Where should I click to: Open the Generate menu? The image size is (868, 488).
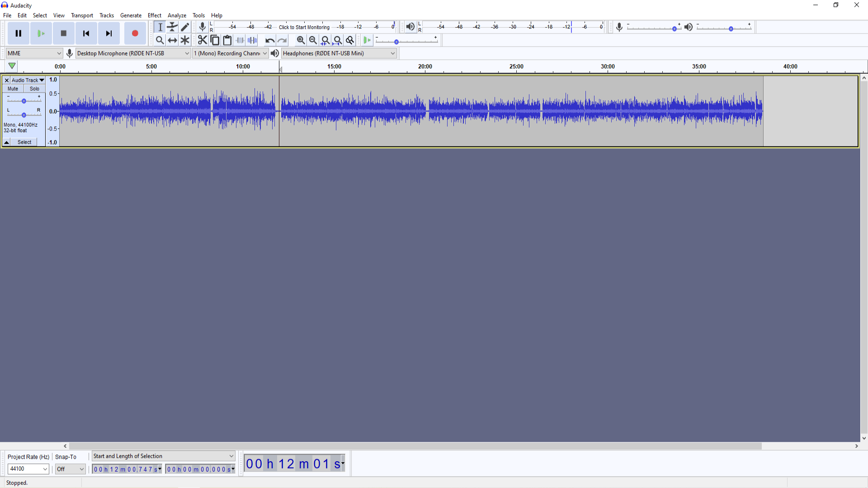click(131, 15)
